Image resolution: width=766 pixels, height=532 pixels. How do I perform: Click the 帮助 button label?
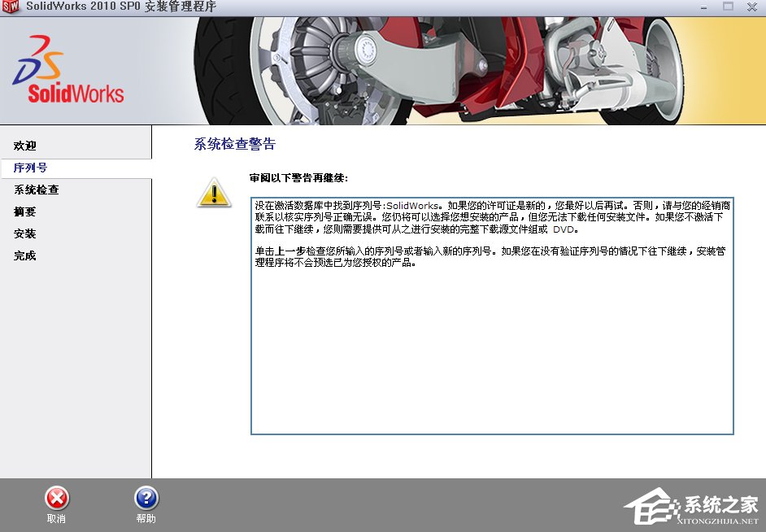pos(145,516)
